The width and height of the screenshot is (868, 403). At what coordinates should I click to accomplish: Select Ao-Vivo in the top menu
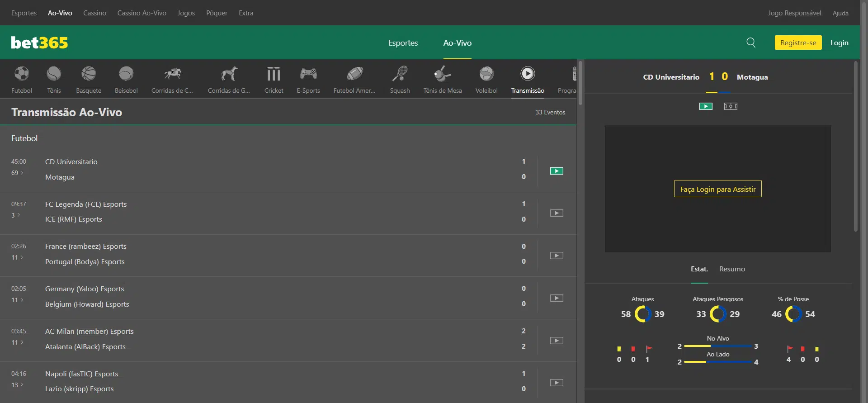coord(60,13)
